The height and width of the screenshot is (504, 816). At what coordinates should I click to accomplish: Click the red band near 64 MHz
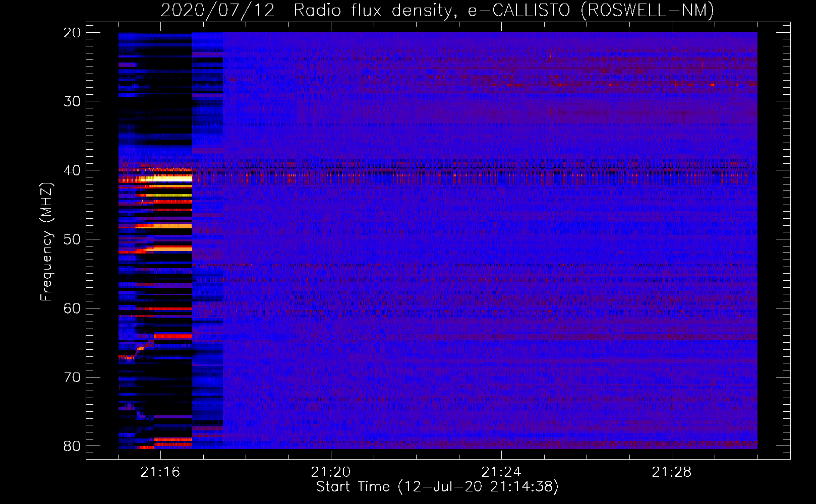click(173, 336)
